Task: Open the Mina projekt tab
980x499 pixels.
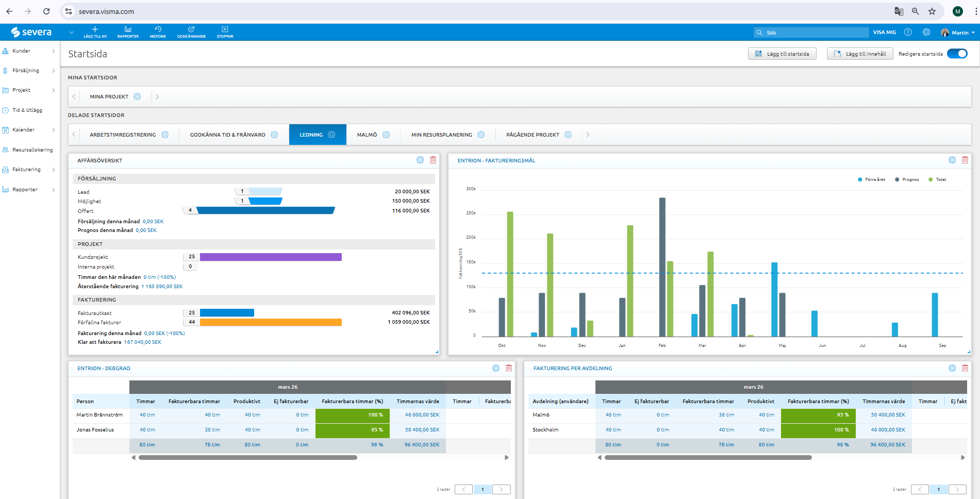Action: [109, 96]
